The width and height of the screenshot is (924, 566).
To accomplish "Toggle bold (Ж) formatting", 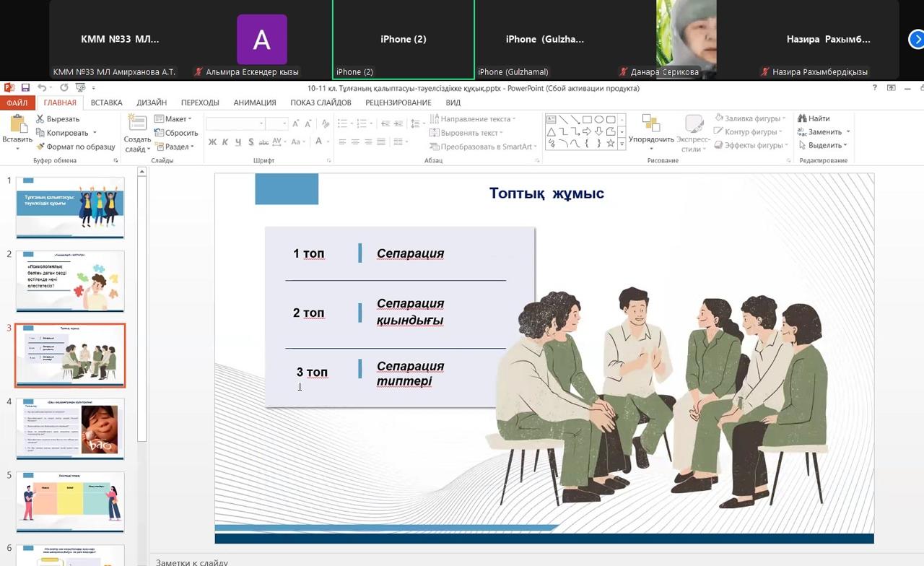I will tap(212, 142).
